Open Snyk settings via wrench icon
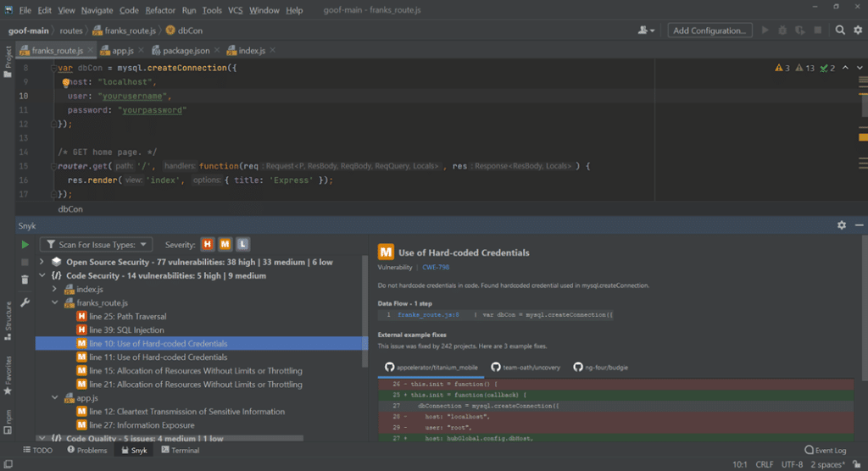The height and width of the screenshot is (471, 868). click(x=25, y=302)
